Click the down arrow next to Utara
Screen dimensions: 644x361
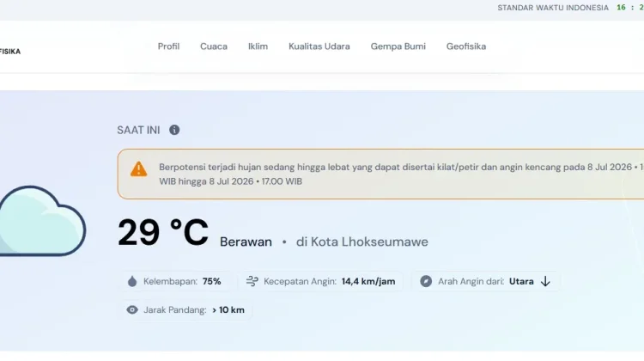(545, 281)
